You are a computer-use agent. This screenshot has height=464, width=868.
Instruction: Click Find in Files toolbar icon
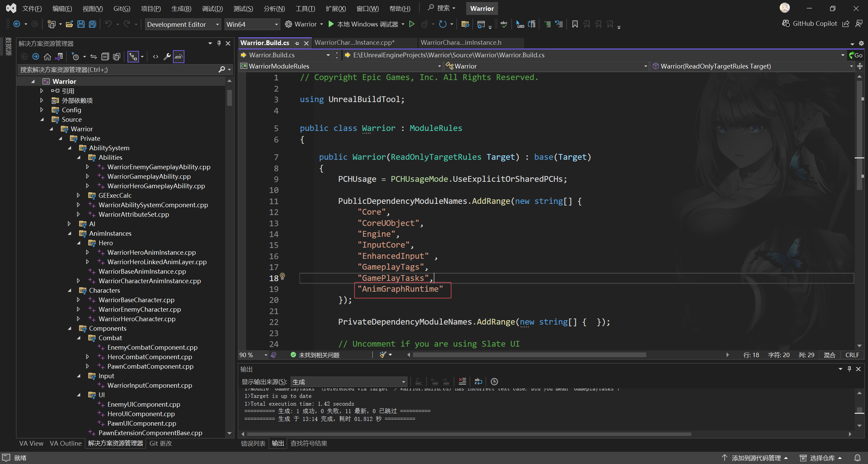(465, 24)
